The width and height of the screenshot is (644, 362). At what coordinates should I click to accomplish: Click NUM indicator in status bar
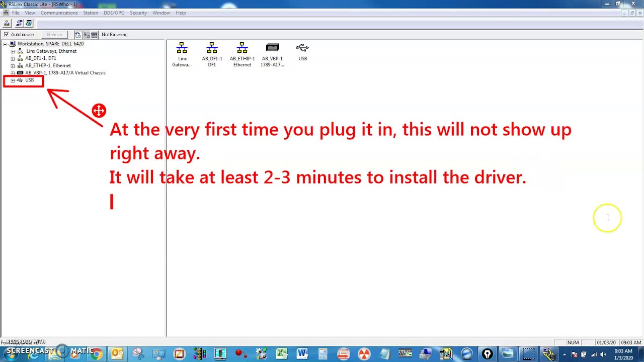tap(573, 342)
